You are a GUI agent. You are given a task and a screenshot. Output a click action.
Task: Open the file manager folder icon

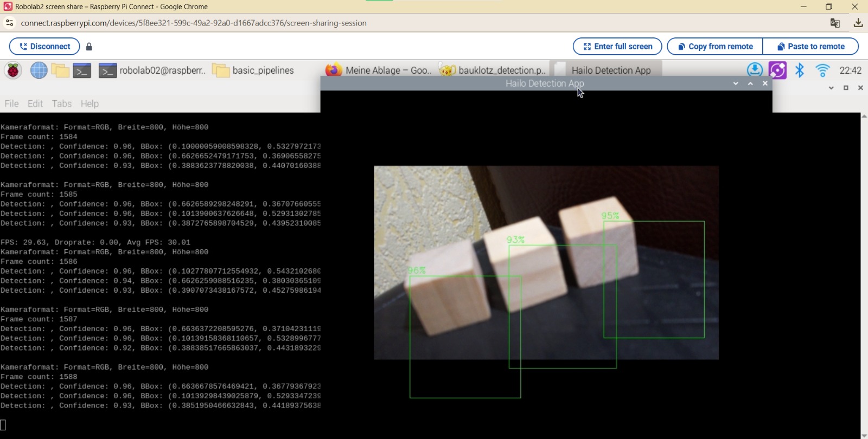click(x=60, y=70)
